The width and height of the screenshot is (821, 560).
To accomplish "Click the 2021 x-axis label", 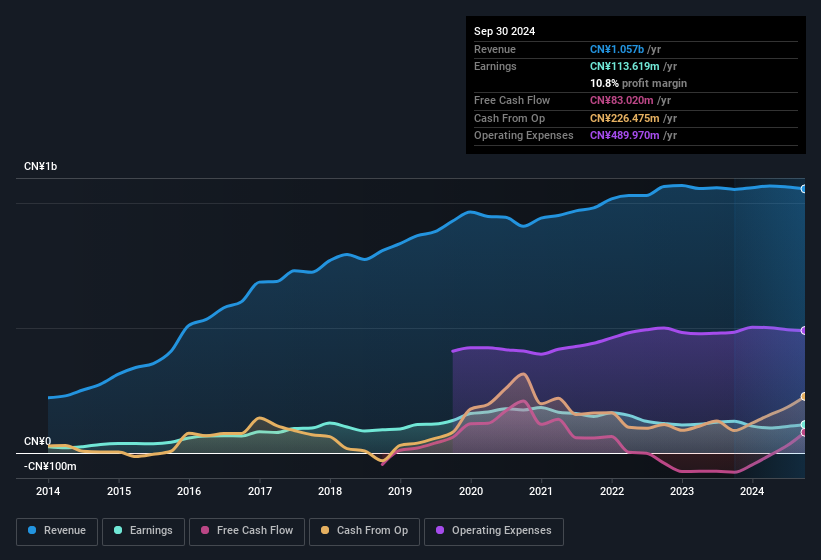I will [541, 491].
